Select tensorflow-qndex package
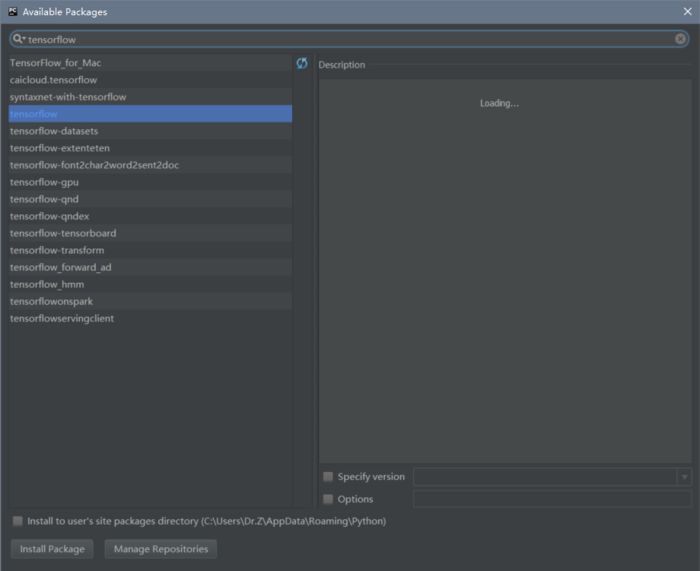 point(150,216)
